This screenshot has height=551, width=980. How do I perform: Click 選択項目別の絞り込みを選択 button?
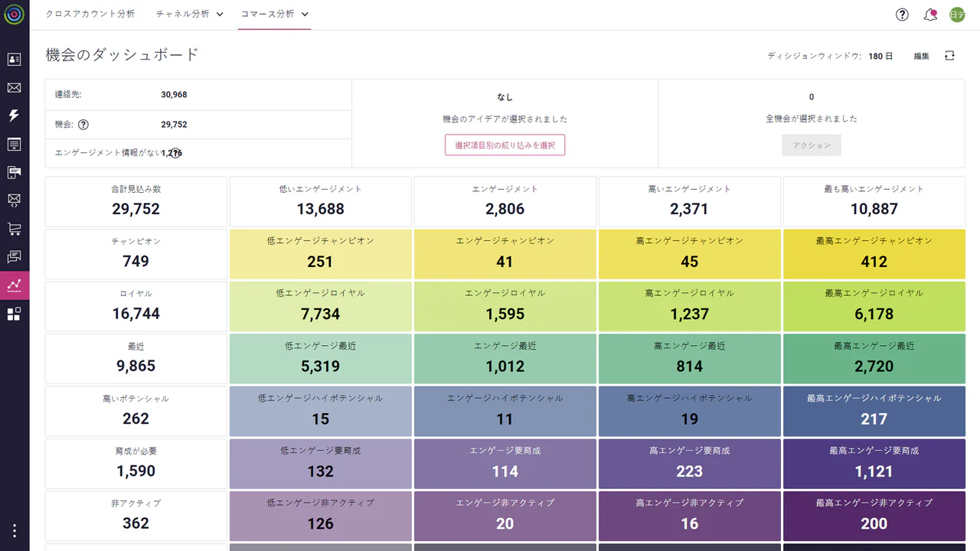[x=505, y=145]
